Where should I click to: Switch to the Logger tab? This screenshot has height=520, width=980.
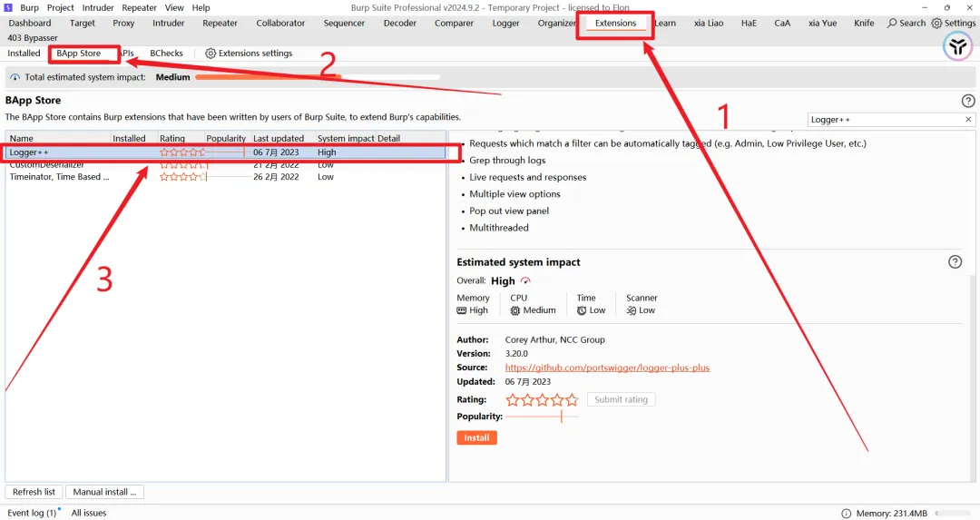point(505,23)
